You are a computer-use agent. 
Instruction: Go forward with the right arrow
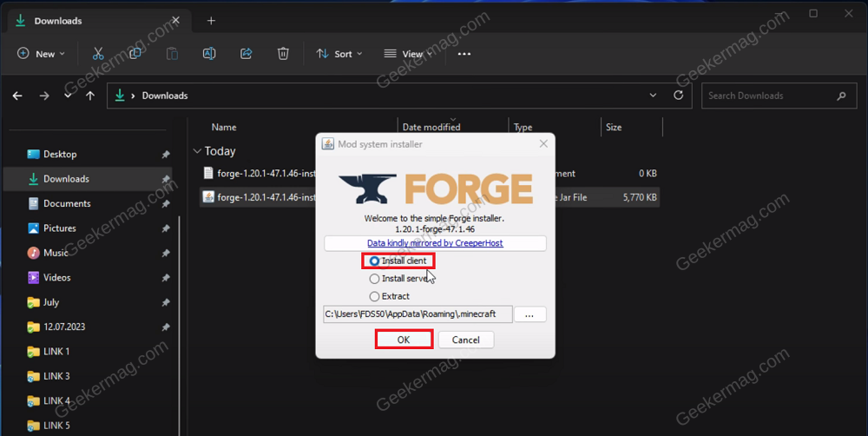[x=44, y=96]
